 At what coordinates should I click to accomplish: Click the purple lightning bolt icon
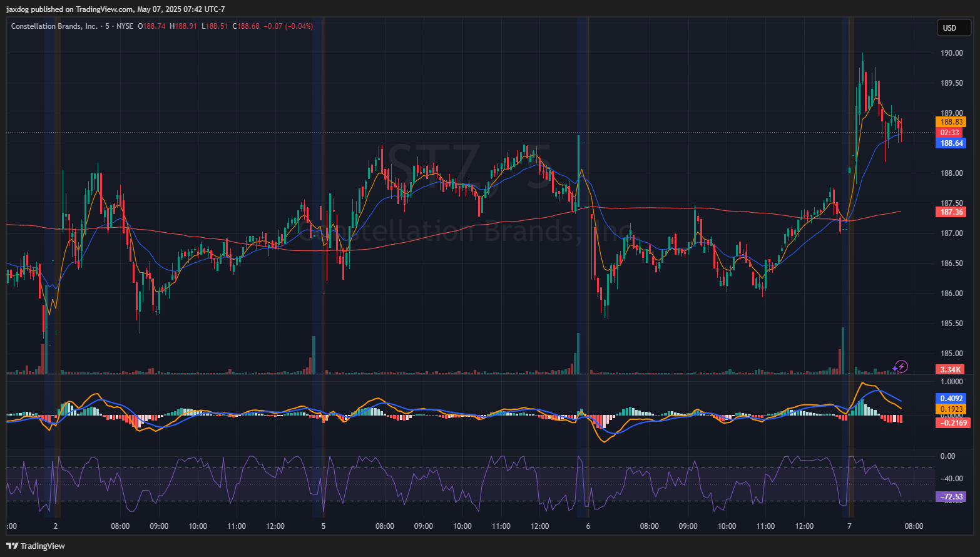click(901, 367)
